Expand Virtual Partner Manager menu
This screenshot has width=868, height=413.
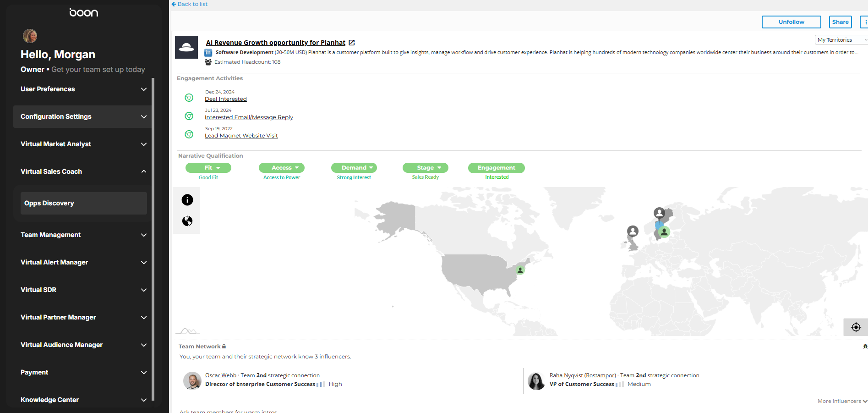83,317
